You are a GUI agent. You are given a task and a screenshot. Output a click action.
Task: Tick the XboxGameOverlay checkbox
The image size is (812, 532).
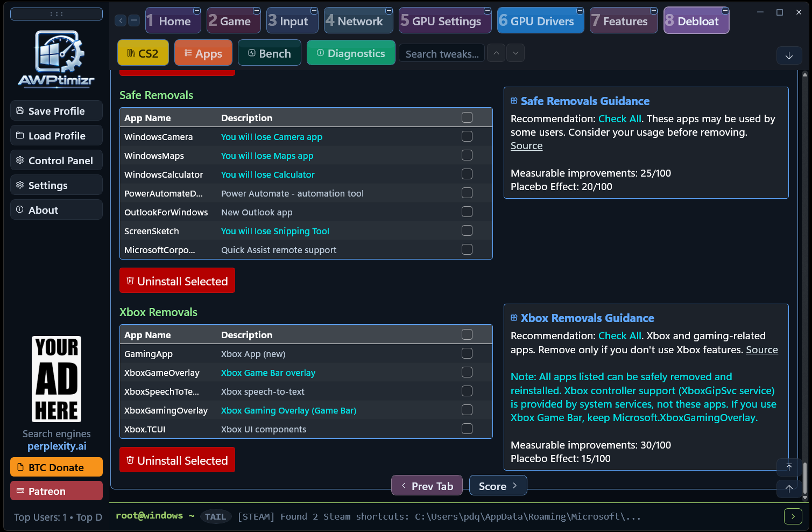tap(467, 372)
